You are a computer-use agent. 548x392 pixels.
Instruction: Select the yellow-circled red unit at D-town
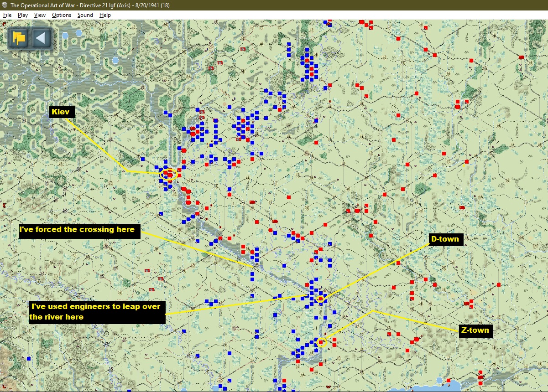(x=321, y=299)
